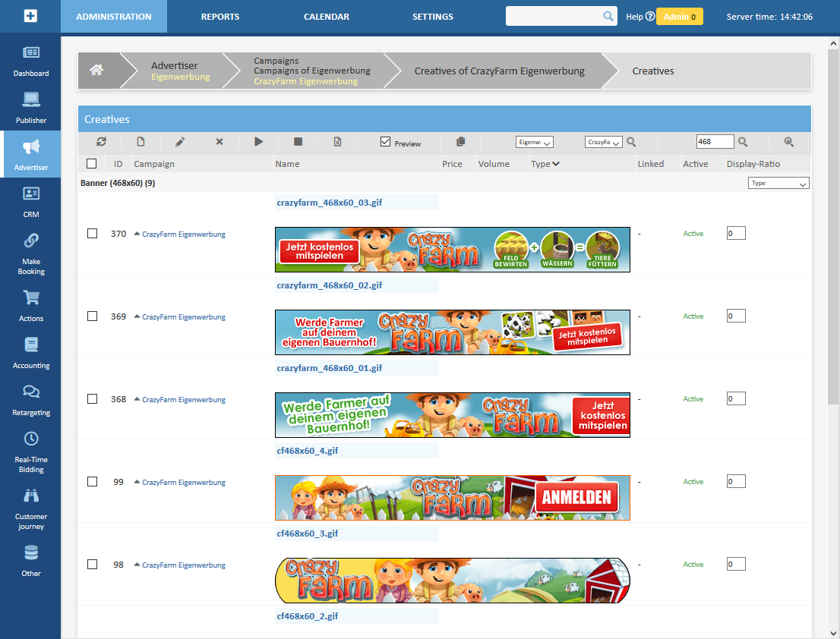Select creative row ID 99
The height and width of the screenshot is (639, 840).
coord(92,482)
